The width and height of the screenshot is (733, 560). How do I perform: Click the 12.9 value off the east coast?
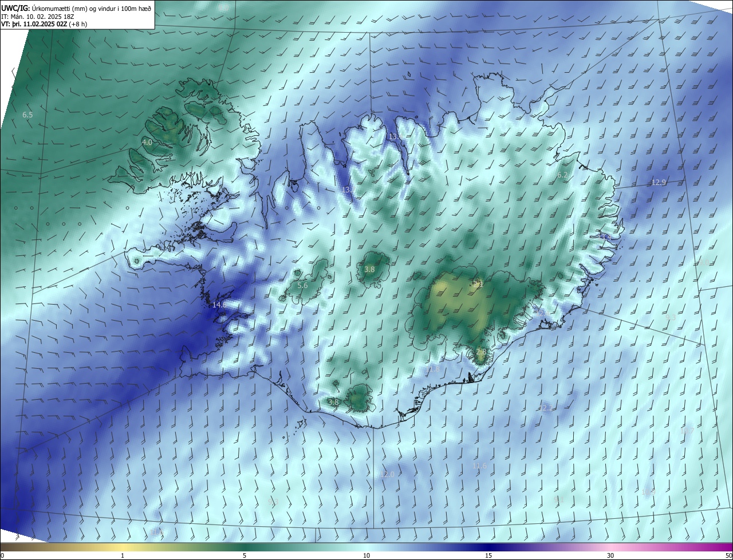coord(659,183)
